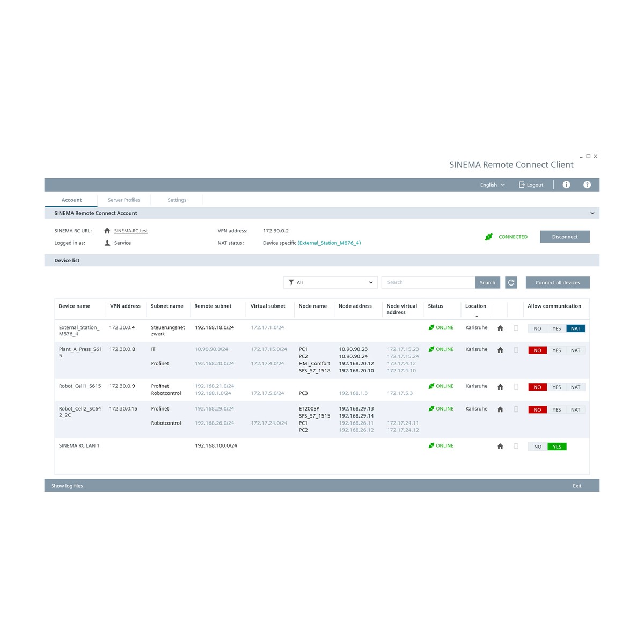Click the information icon in the header

coord(566,185)
